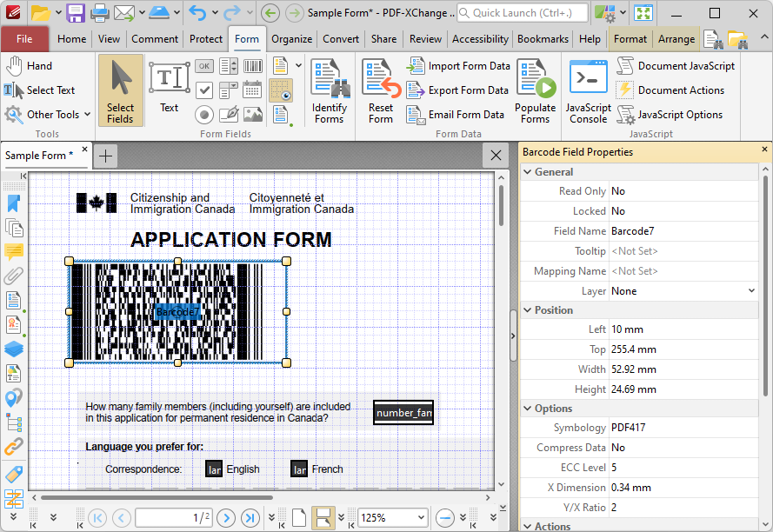Screen dimensions: 773x532
Task: Open a new document tab with plus
Action: (x=105, y=156)
